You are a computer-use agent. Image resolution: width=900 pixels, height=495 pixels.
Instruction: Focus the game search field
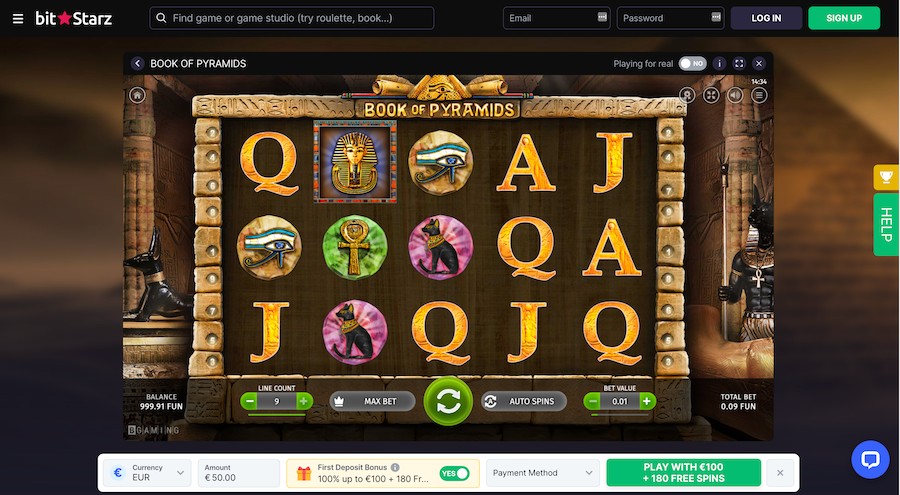coord(292,18)
